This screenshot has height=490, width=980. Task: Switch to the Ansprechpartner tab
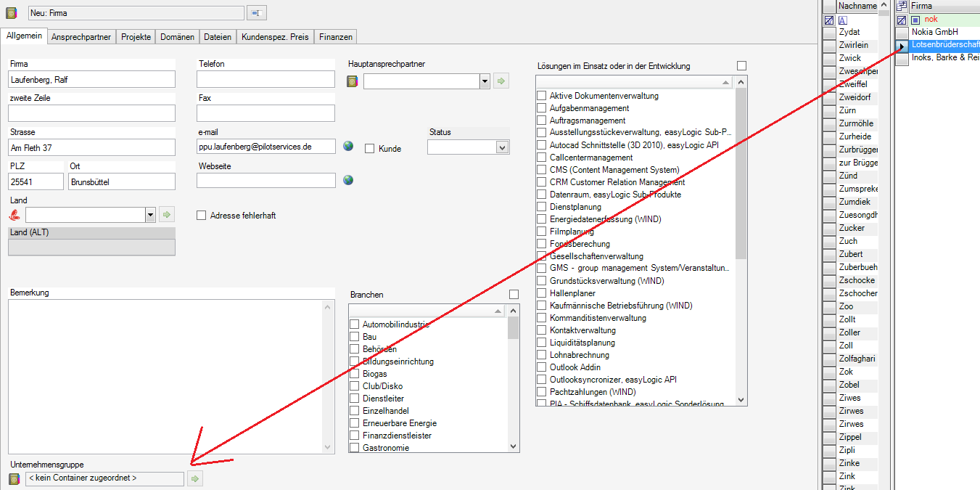(x=81, y=37)
